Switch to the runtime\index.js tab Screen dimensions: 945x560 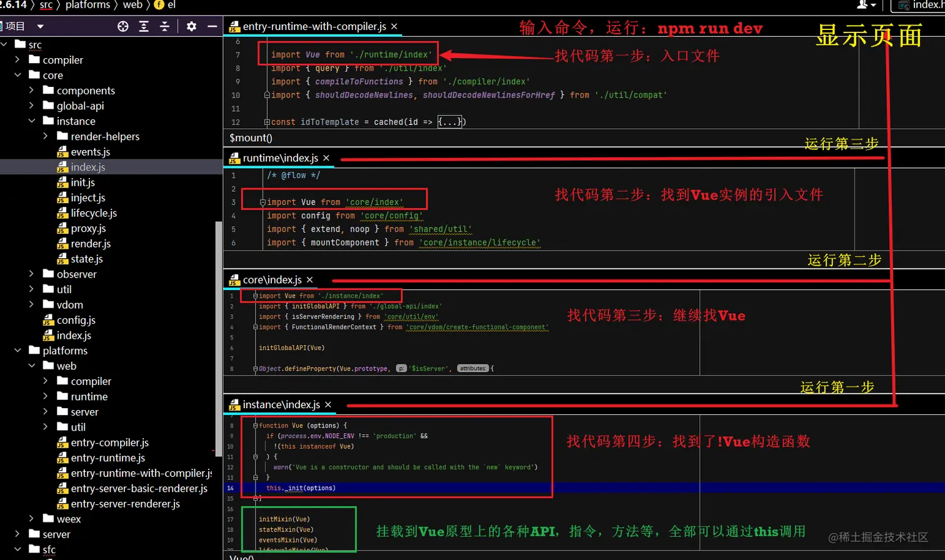click(x=274, y=158)
